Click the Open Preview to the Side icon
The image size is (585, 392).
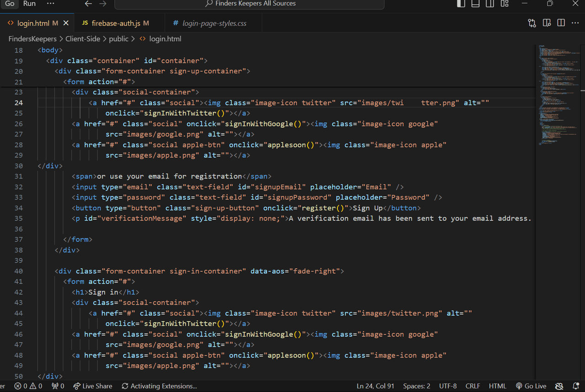547,23
